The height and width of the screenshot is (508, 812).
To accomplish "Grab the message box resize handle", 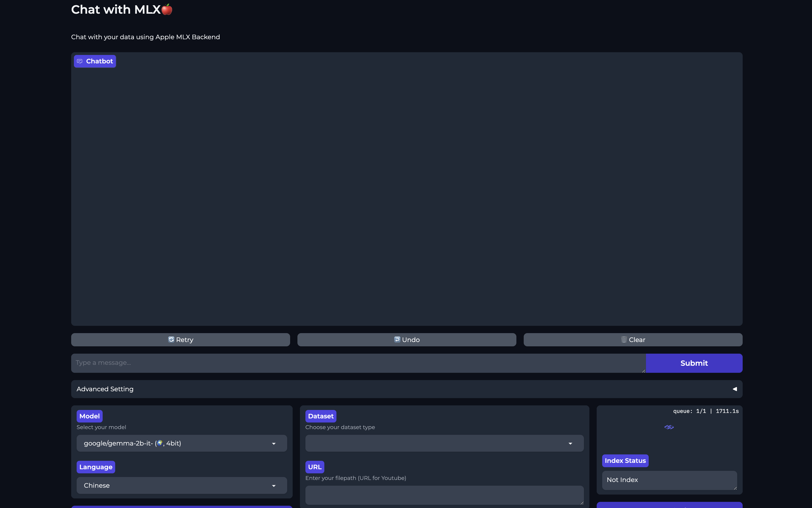I will click(643, 371).
